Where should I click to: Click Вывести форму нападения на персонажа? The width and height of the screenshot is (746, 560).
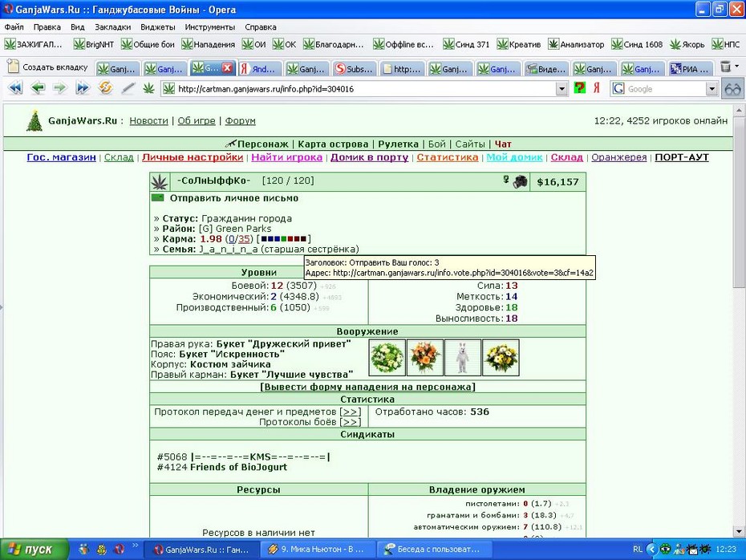point(367,387)
